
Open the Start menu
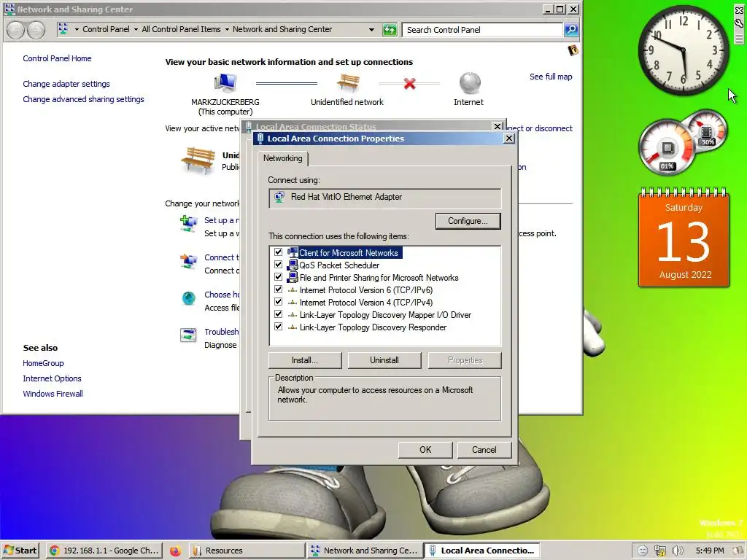pyautogui.click(x=20, y=551)
